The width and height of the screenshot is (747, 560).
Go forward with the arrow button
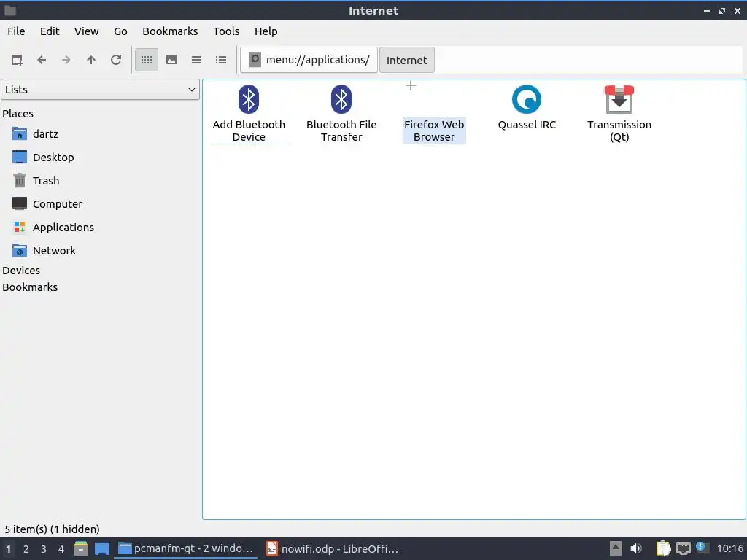tap(66, 60)
